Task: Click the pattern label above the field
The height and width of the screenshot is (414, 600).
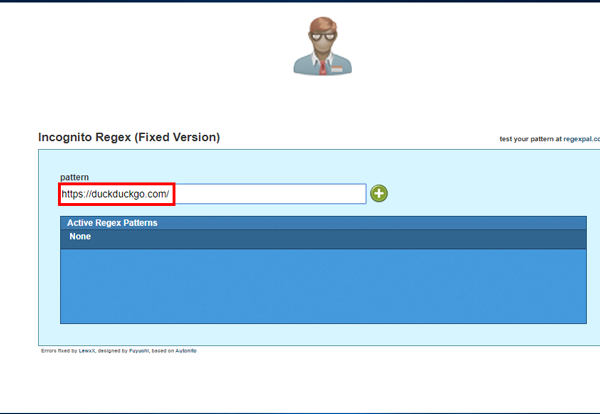Action: [x=75, y=177]
